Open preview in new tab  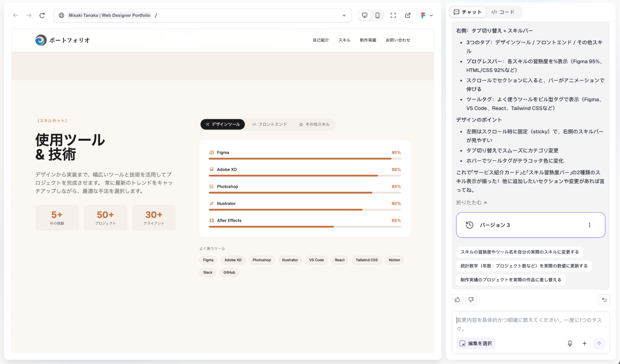pyautogui.click(x=408, y=15)
